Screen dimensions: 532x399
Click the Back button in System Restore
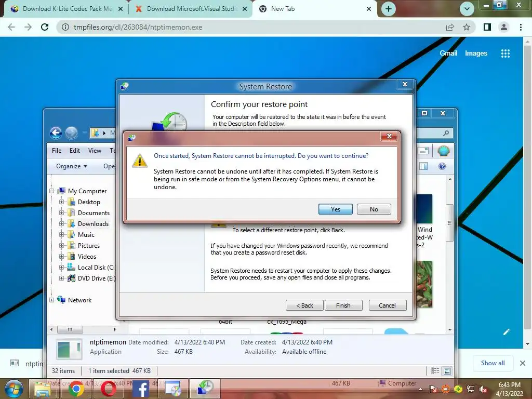point(304,305)
